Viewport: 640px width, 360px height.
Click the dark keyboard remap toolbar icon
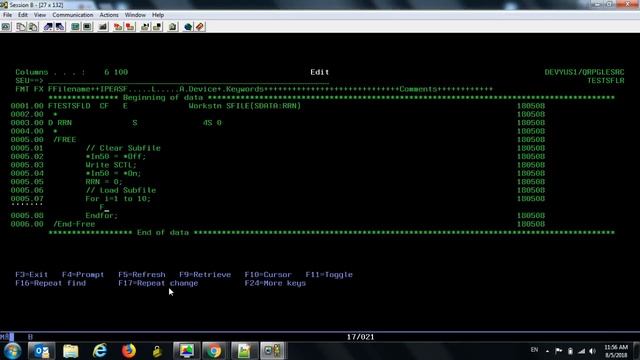tap(103, 27)
